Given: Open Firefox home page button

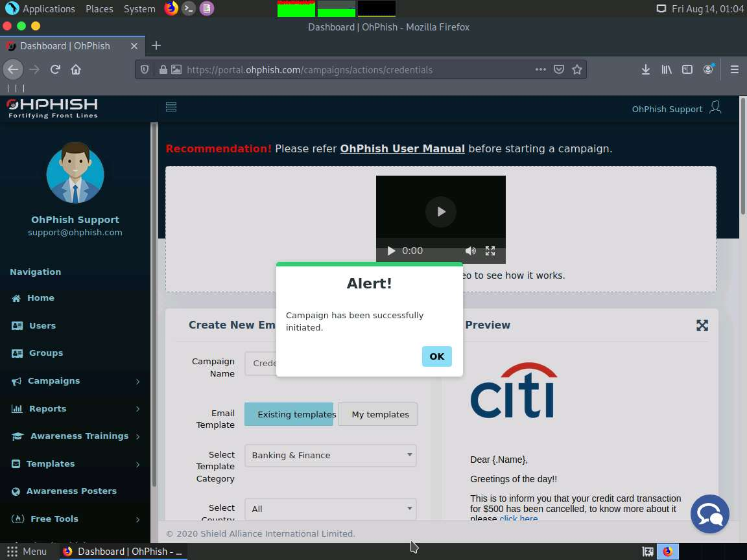Looking at the screenshot, I should coord(76,69).
